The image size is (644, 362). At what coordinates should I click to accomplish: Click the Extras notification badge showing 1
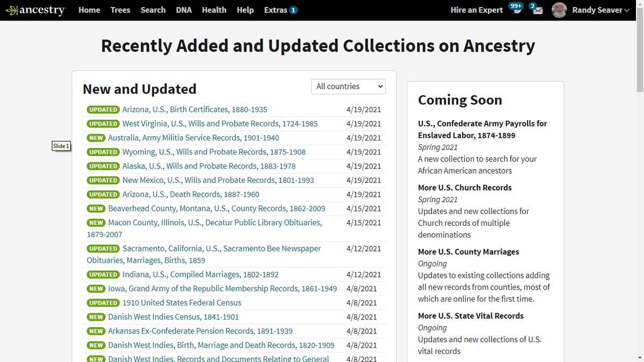294,10
